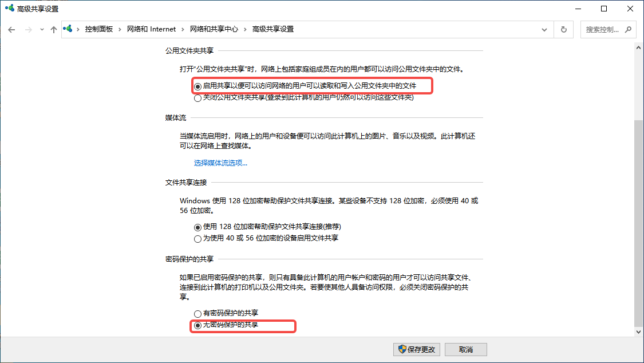This screenshot has height=363, width=644.
Task: Click the search magnifier icon
Action: (628, 30)
